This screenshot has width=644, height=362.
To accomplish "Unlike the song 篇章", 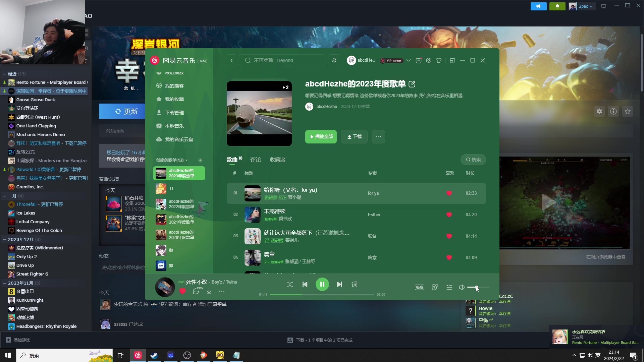I will click(449, 257).
